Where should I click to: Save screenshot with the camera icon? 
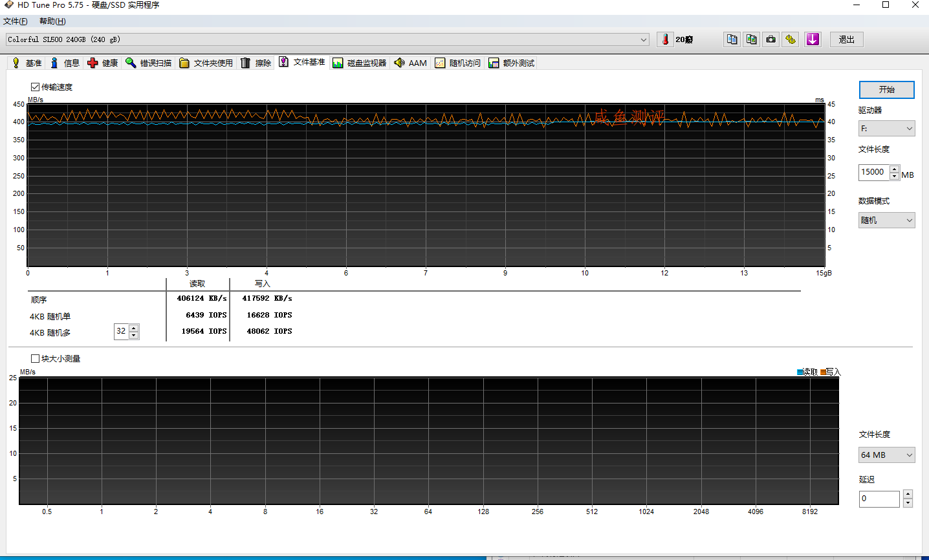click(771, 39)
